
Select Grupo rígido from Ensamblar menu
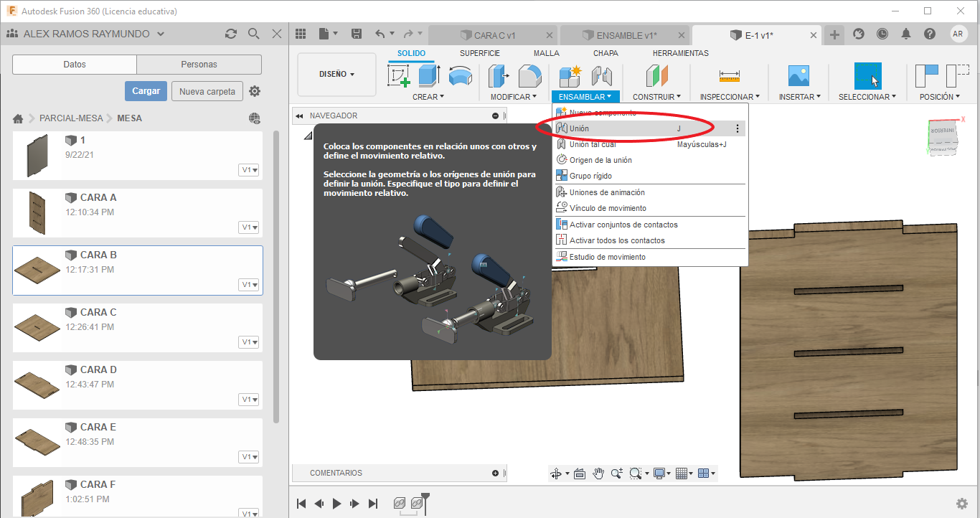tap(590, 176)
